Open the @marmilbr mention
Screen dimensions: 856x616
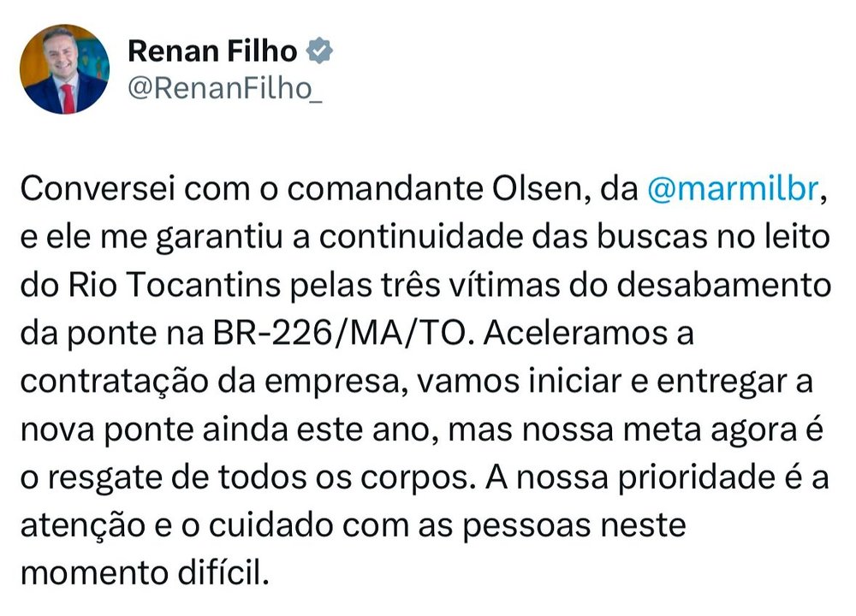[x=734, y=189]
